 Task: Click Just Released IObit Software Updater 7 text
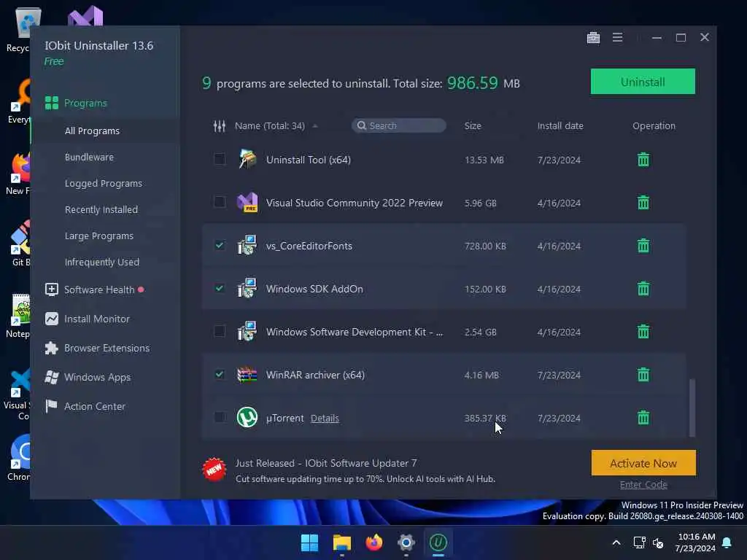coord(326,463)
